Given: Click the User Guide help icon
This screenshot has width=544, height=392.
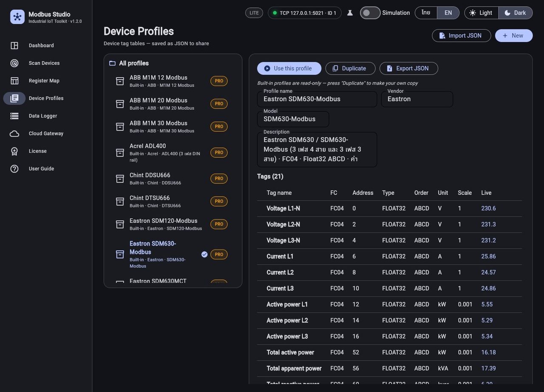Looking at the screenshot, I should (x=14, y=169).
